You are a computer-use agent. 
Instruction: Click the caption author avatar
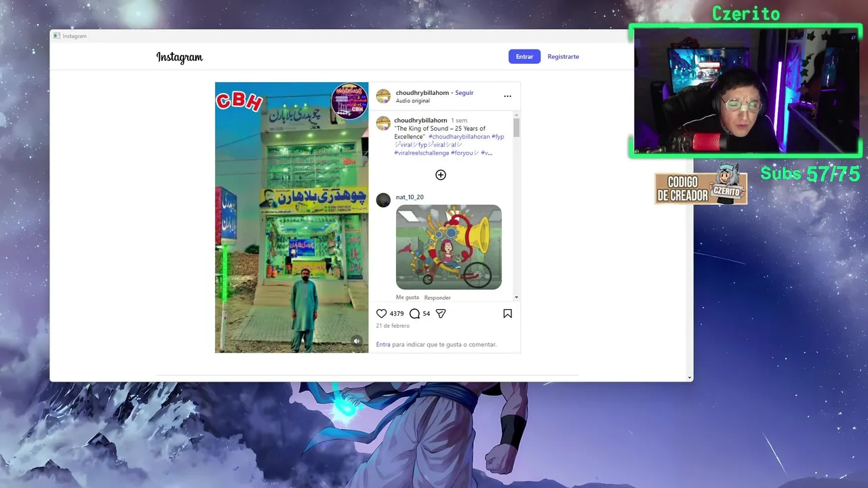[383, 123]
